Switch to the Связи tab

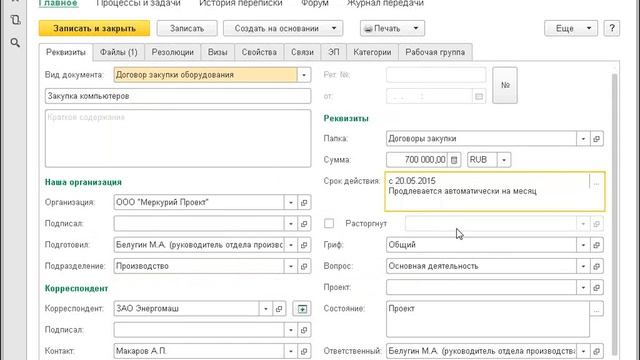302,52
